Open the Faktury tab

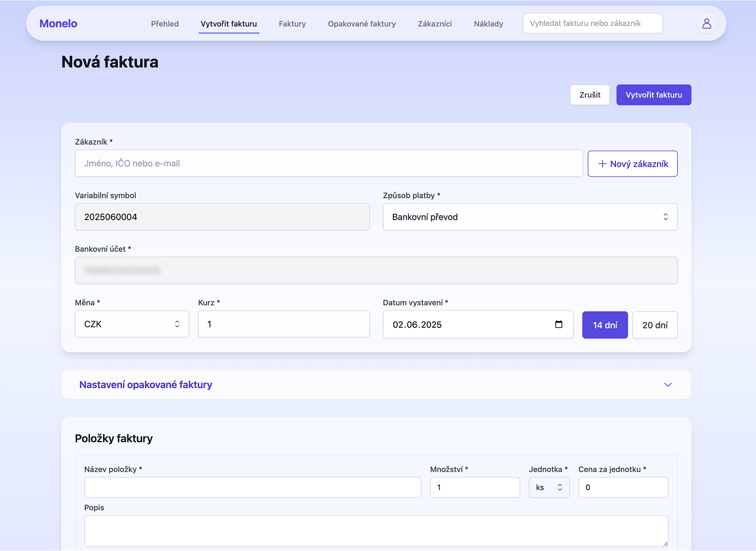click(x=292, y=24)
